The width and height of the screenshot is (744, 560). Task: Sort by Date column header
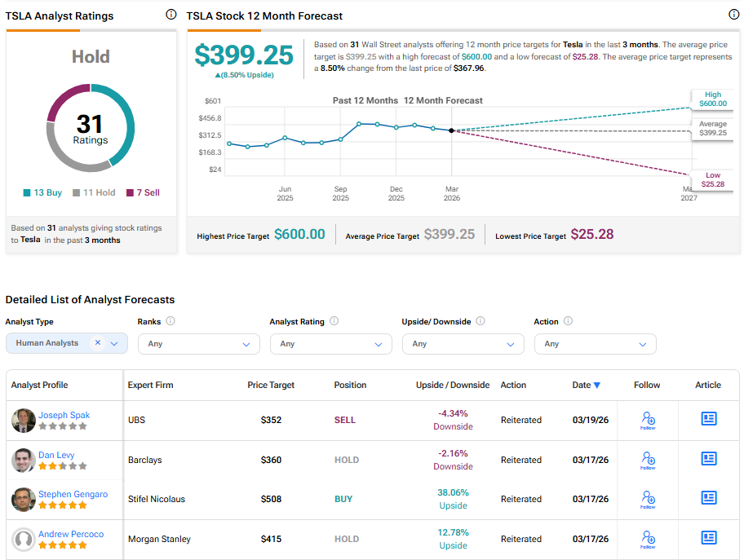tap(586, 385)
